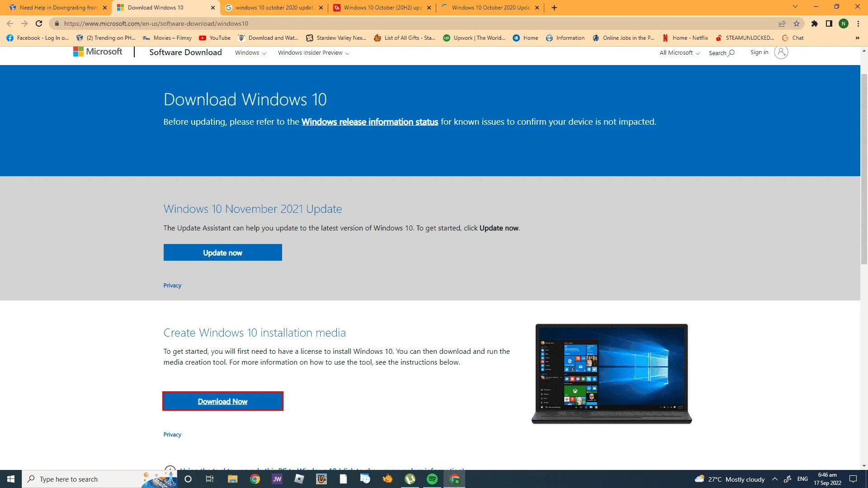
Task: Bookmark this page with the star icon
Action: click(797, 23)
